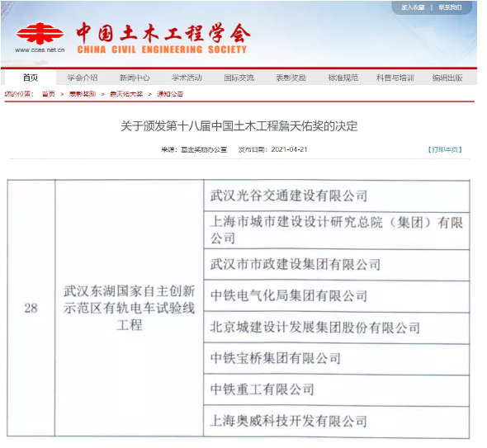487x448 pixels.
Task: Click the 通知公告 breadcrumb link
Action: 170,94
